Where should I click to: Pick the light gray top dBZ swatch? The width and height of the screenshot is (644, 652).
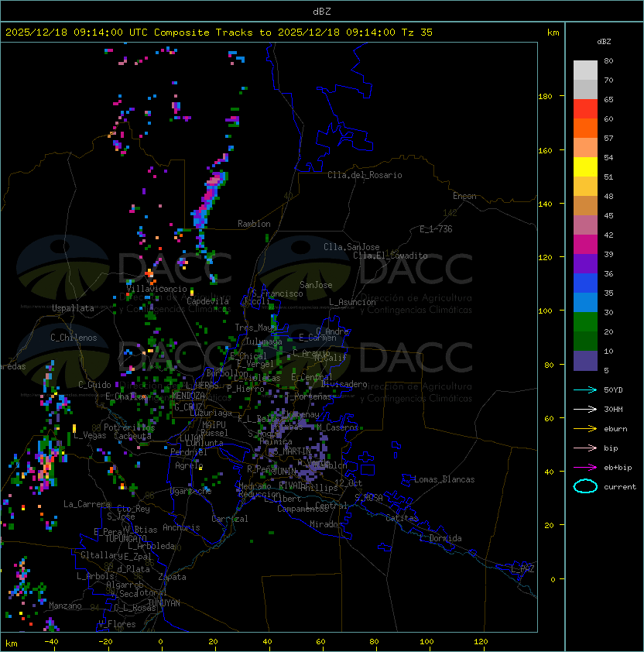(585, 70)
